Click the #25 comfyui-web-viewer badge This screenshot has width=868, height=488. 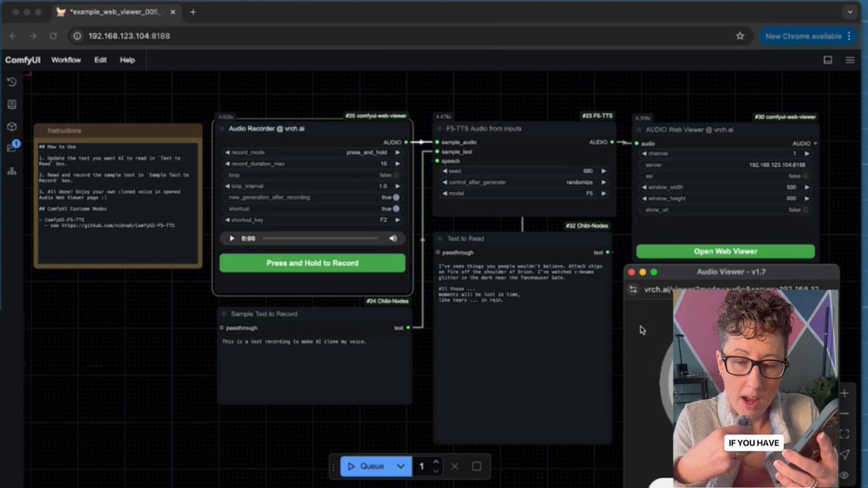pyautogui.click(x=376, y=116)
